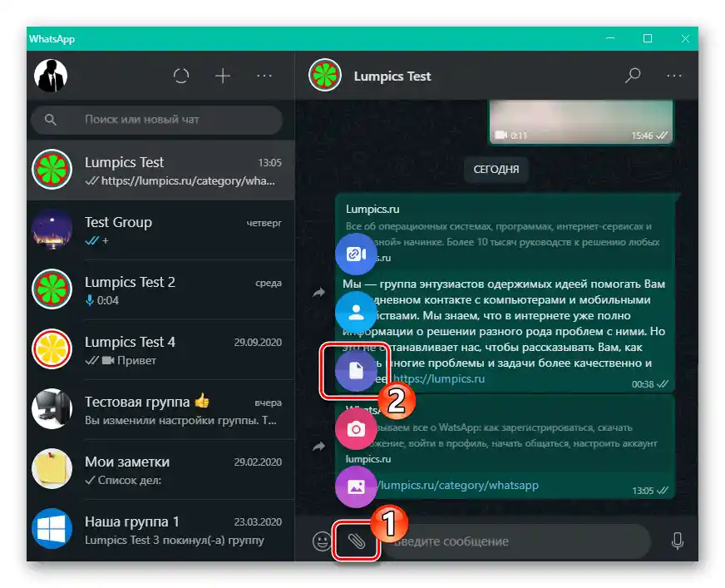
Task: Open your own profile avatar
Action: tap(51, 76)
